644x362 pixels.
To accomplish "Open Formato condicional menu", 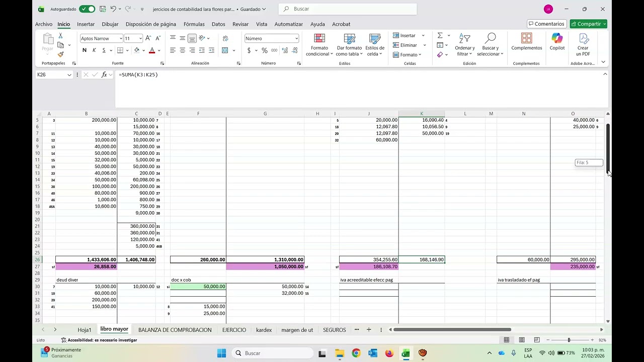I will pyautogui.click(x=319, y=45).
